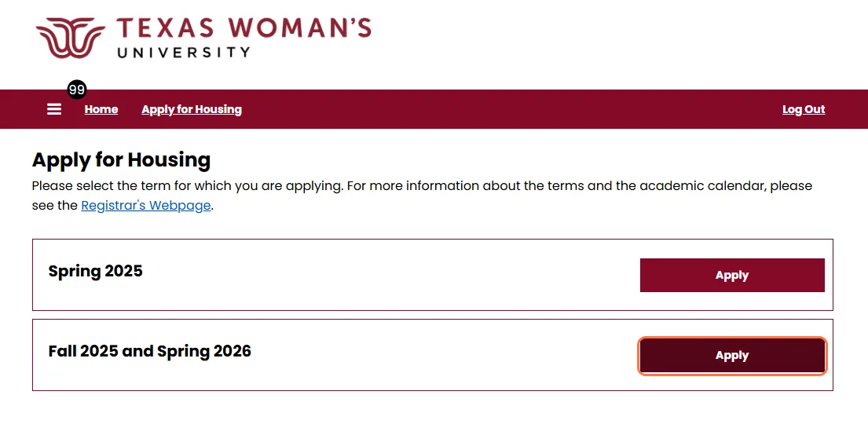Click the Spring 2025 term title
The image size is (868, 428).
pos(95,271)
